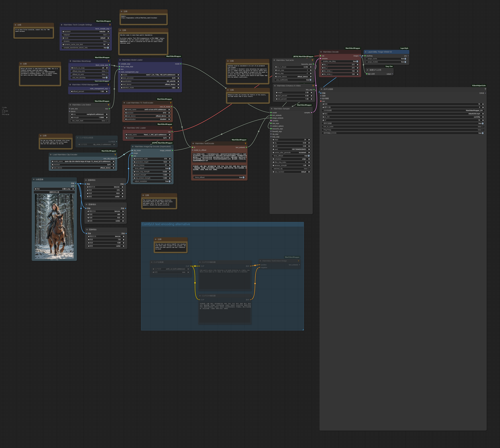The width and height of the screenshot is (500, 448).
Task: Increase steps value with right arrow in Sampler
Action: (x=309, y=140)
